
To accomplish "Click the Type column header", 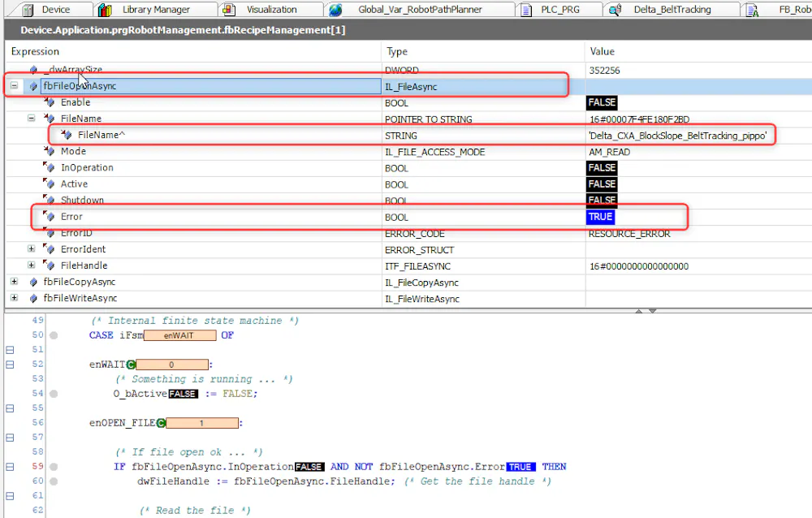I will (483, 51).
